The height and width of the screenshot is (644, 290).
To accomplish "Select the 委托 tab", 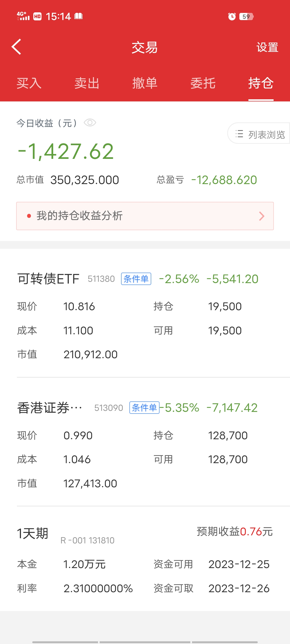I will click(203, 83).
